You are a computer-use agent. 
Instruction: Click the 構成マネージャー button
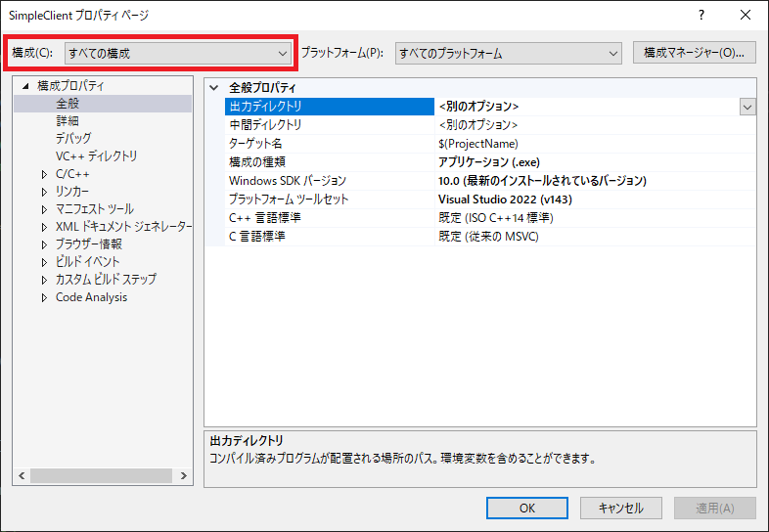[x=694, y=53]
